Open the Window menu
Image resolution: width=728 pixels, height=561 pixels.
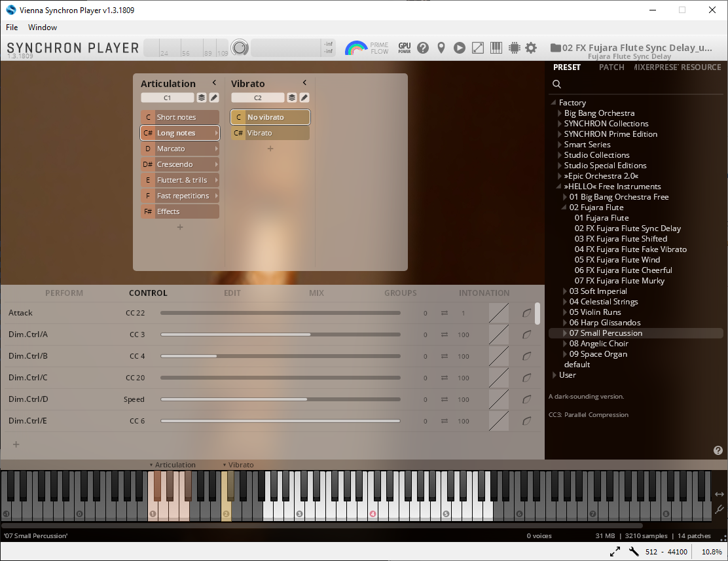[43, 27]
